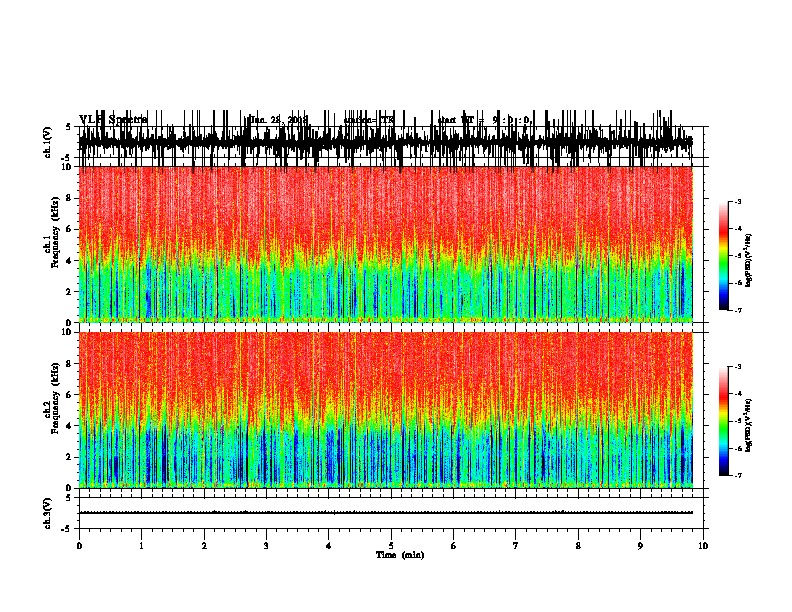Click the -5 tick on ch.2 color bar
The width and height of the screenshot is (792, 612).
[737, 421]
